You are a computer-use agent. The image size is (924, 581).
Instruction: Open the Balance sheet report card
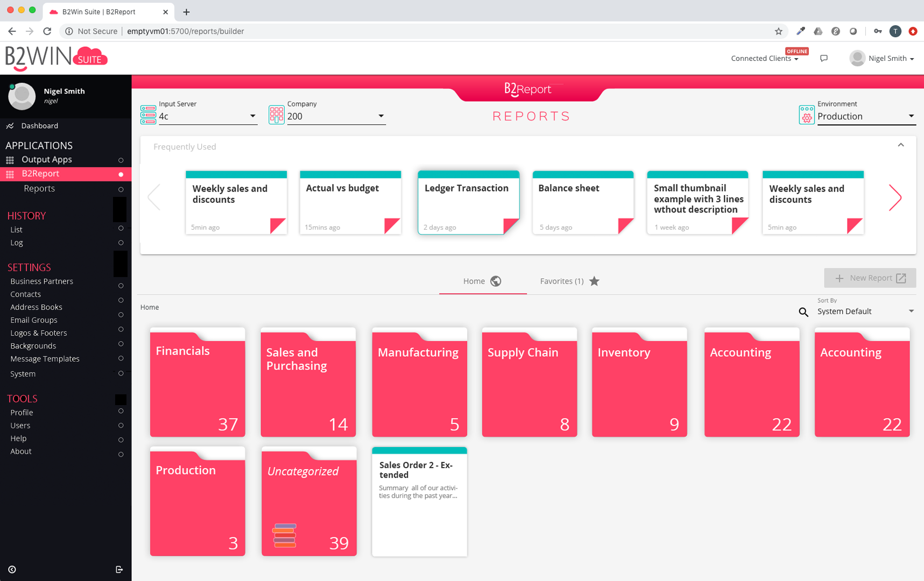(x=583, y=202)
